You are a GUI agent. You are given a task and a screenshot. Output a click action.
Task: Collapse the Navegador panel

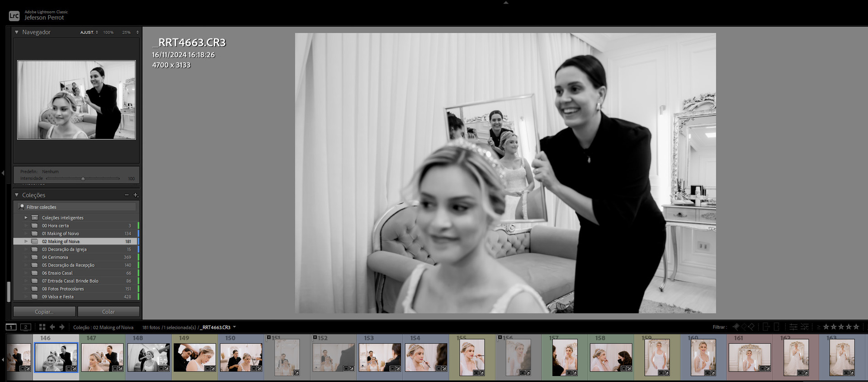(17, 32)
